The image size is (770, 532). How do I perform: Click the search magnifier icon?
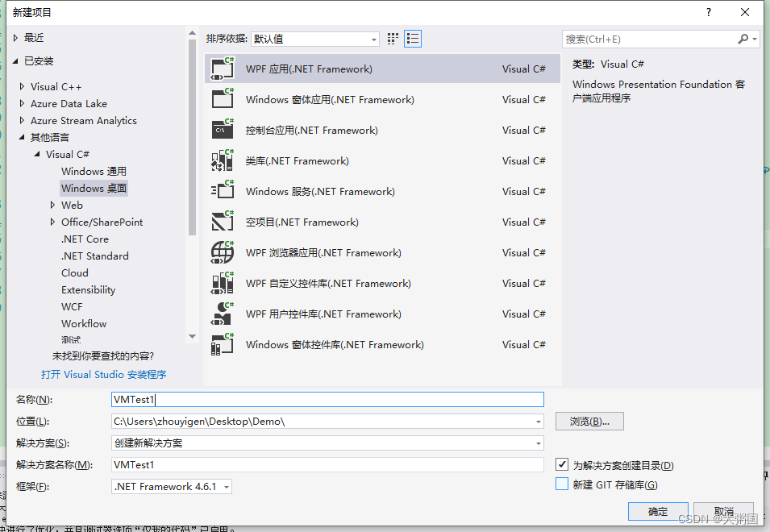click(743, 39)
